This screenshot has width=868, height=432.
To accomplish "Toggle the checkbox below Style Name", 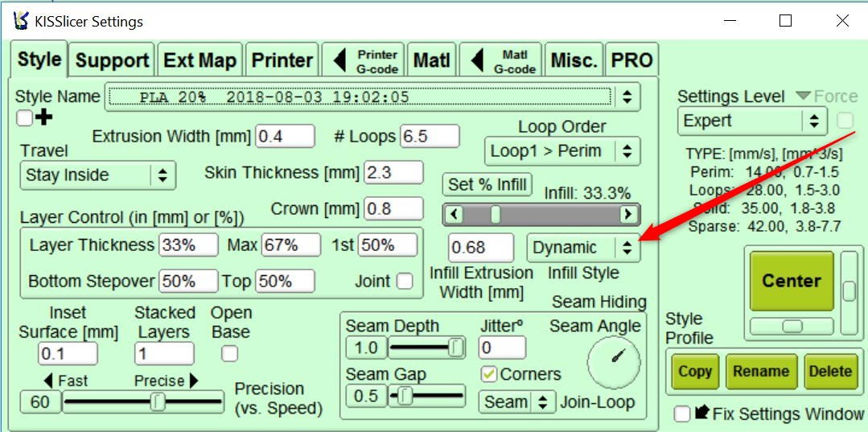I will click(x=24, y=118).
